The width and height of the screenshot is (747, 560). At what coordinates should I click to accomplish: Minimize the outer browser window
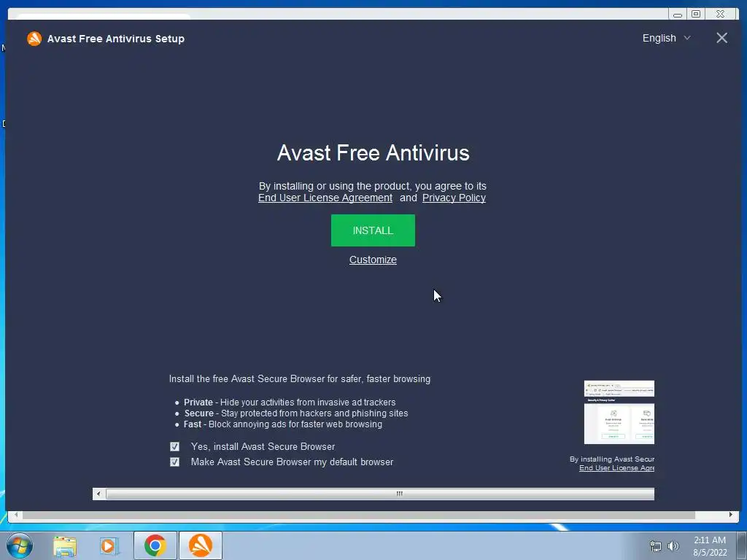point(678,15)
